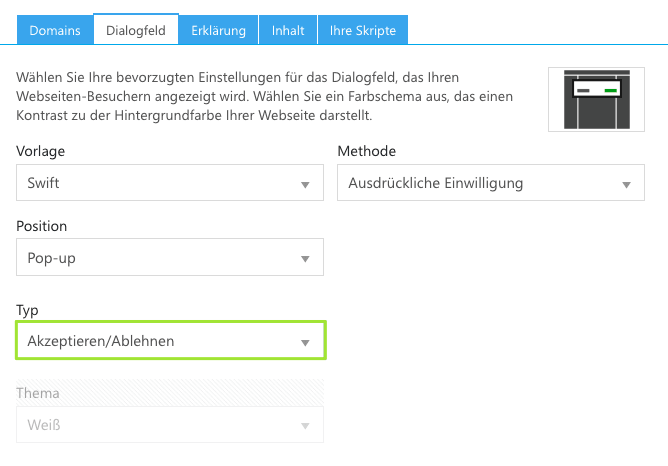This screenshot has height=466, width=668.
Task: Click the 'Typ' field label
Action: 28,310
